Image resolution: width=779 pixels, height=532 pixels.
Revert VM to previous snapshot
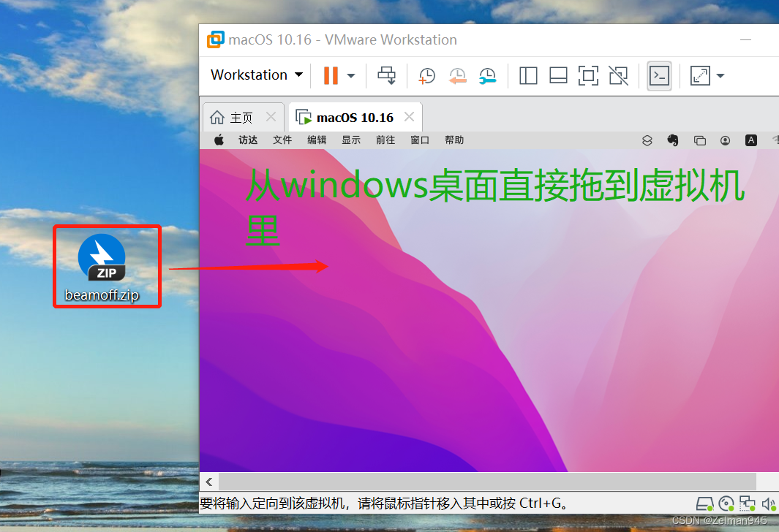point(458,75)
